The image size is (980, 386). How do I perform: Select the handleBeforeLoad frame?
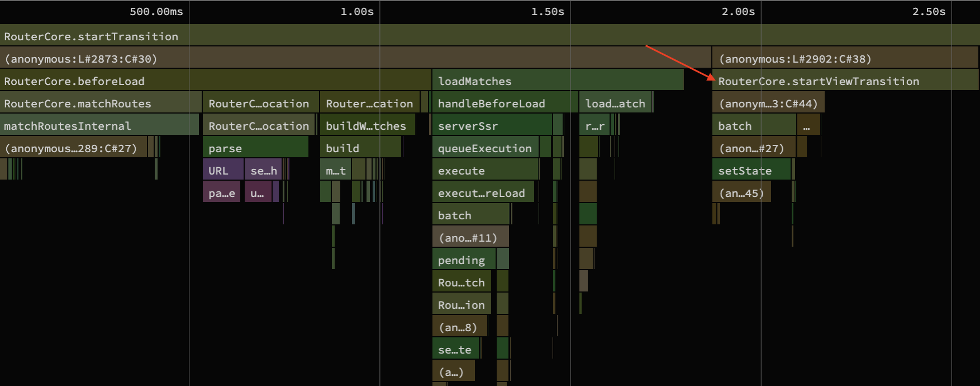click(505, 103)
